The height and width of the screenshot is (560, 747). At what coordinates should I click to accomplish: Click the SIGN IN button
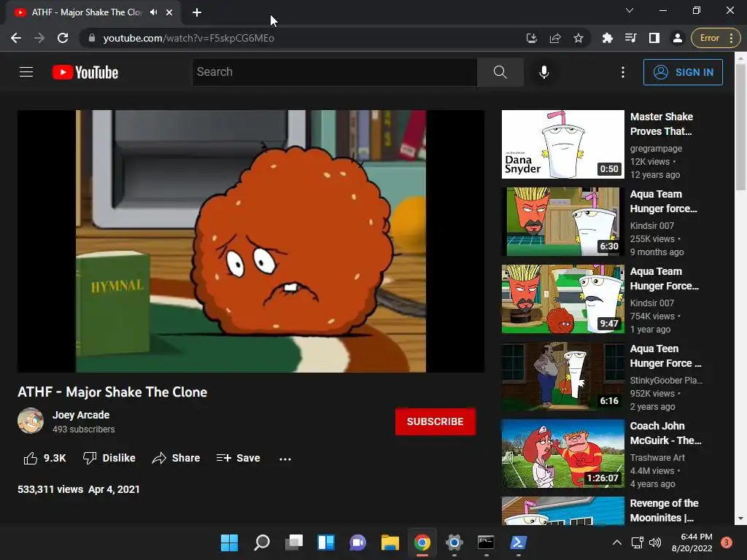click(x=683, y=72)
